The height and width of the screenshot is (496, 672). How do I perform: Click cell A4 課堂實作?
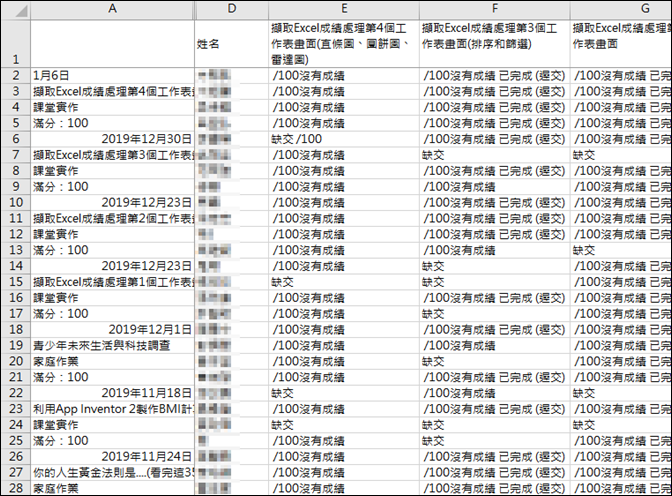pos(112,107)
